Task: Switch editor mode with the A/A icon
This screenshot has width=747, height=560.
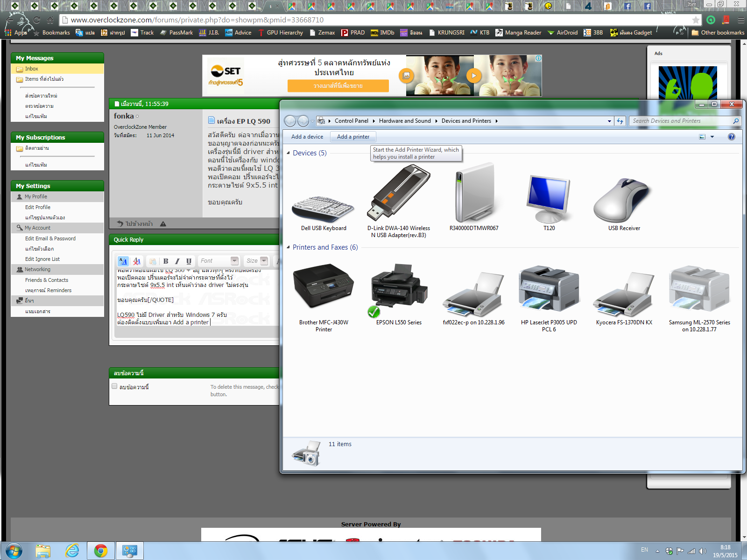Action: pyautogui.click(x=123, y=261)
